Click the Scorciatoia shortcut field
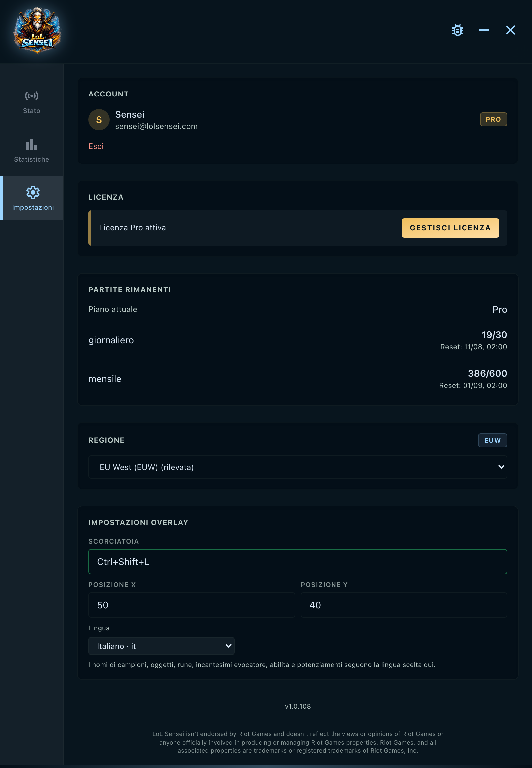 pos(298,562)
